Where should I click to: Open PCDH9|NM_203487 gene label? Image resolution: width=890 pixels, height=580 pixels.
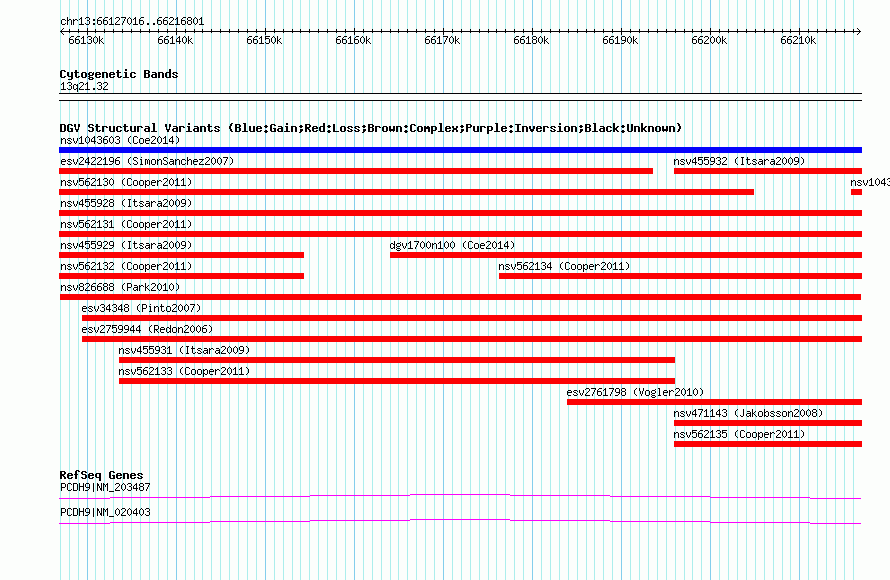(105, 487)
